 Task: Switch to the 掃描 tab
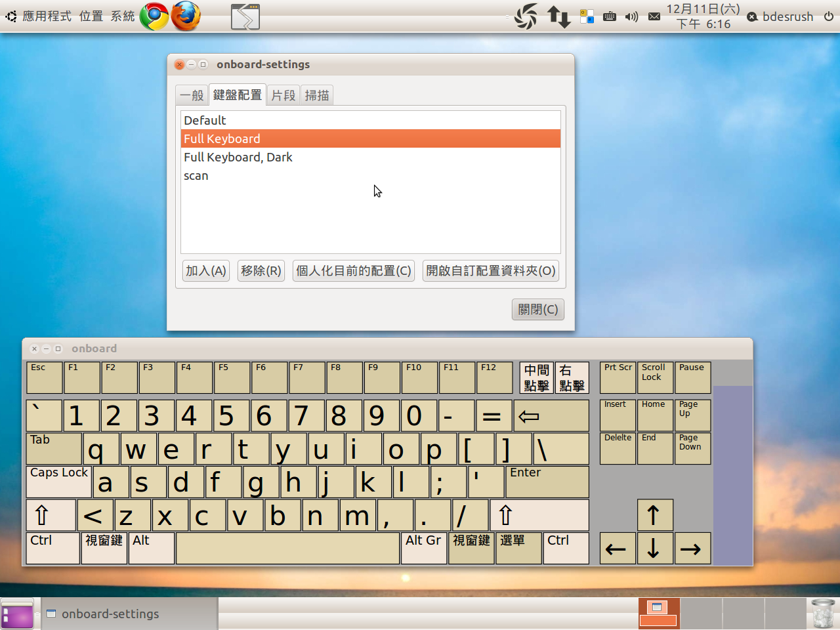point(317,95)
